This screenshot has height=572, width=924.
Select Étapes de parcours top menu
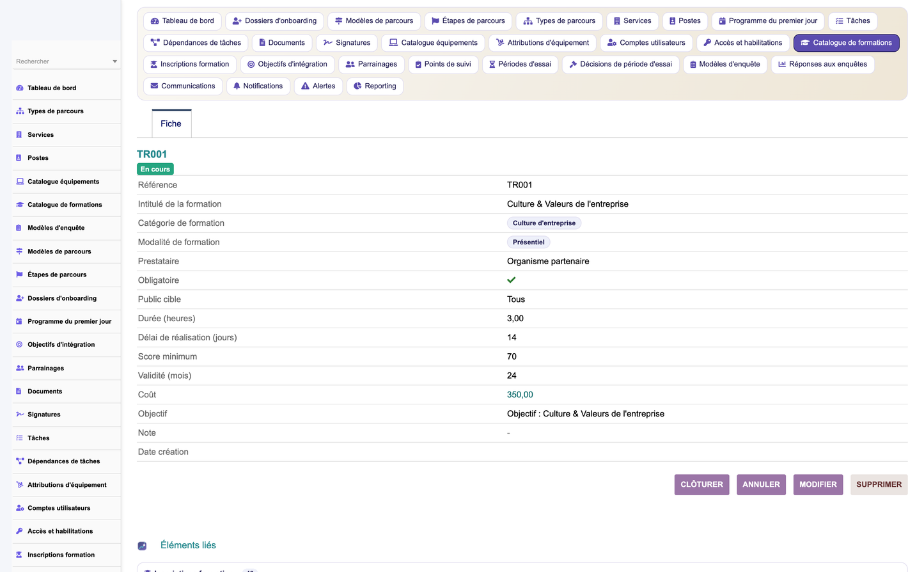point(468,21)
